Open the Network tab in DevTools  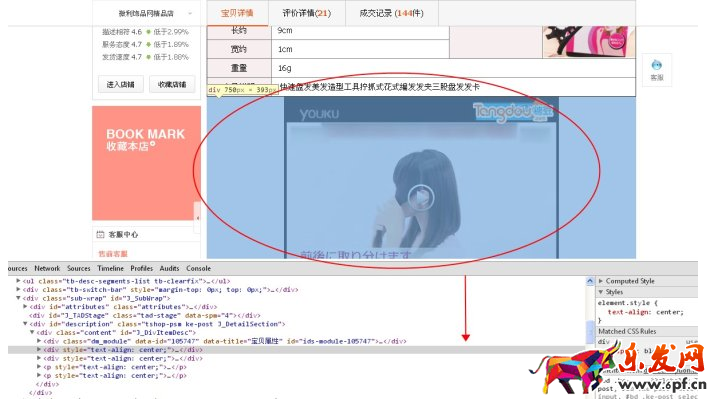(x=46, y=269)
